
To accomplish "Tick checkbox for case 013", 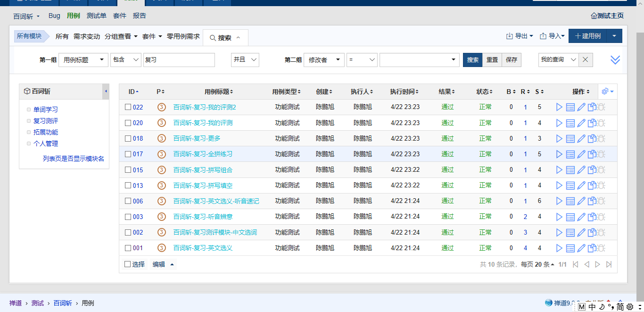I will [x=128, y=185].
